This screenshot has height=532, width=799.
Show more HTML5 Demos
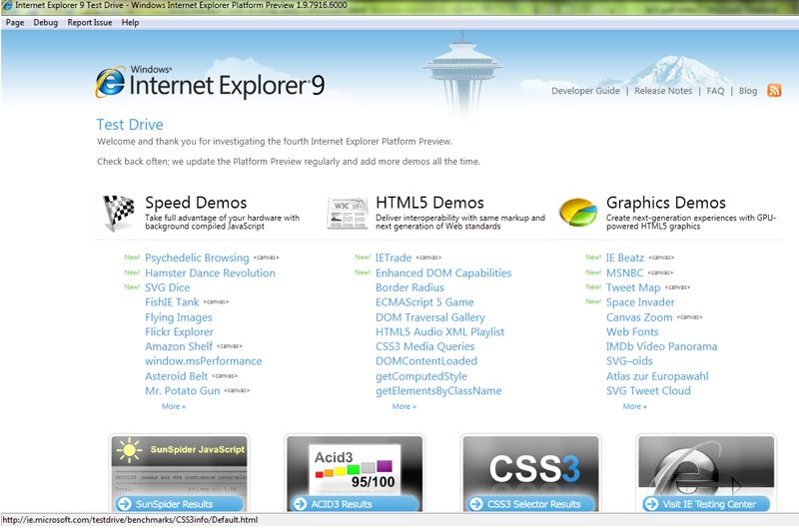[404, 406]
